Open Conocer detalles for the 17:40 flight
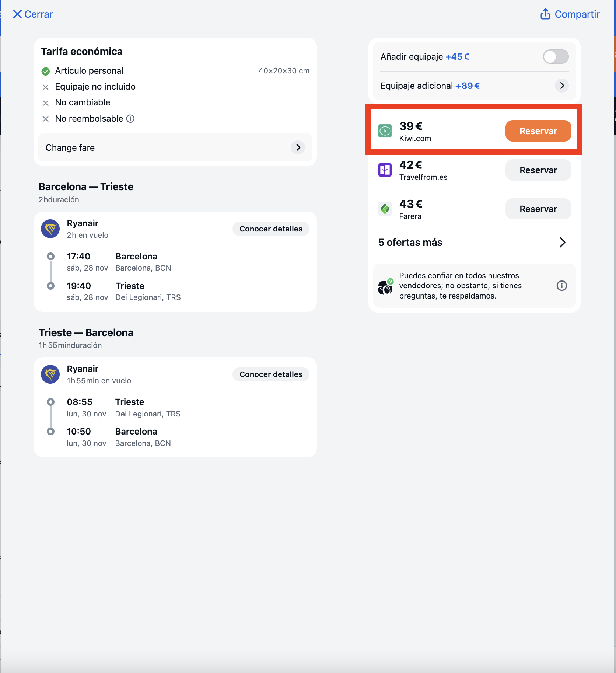616x673 pixels. [271, 229]
